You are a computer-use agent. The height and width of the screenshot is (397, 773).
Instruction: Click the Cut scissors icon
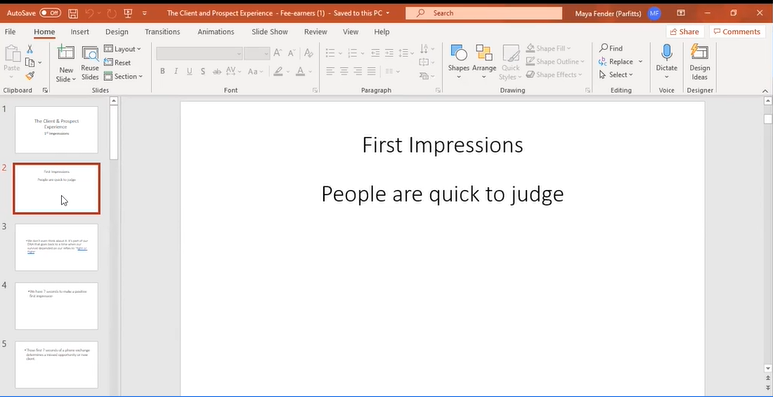30,49
